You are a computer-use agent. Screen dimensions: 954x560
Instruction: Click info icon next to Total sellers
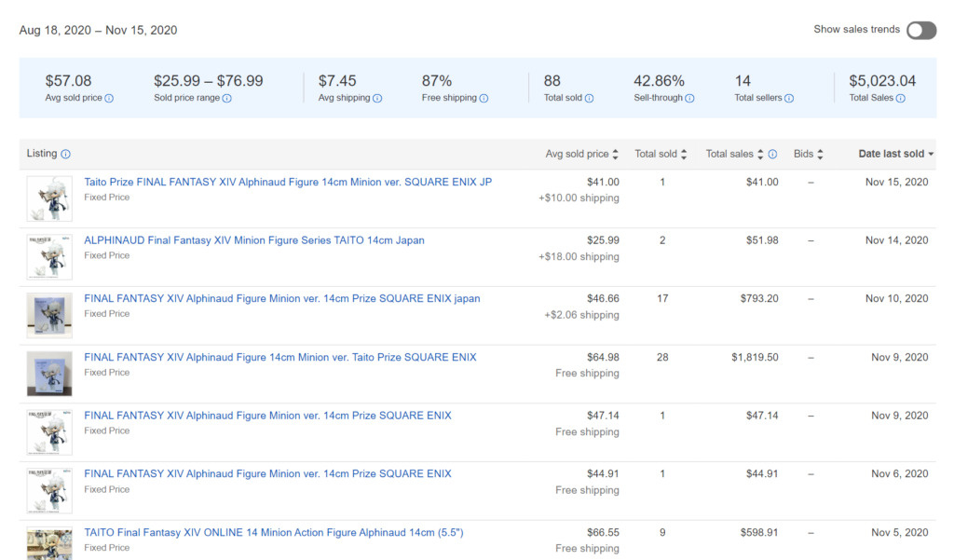tap(789, 99)
